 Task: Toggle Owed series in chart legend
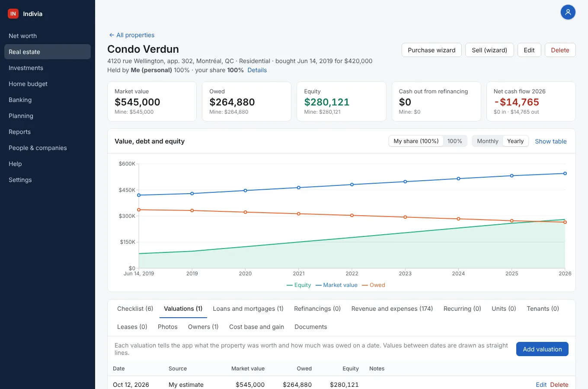(374, 285)
